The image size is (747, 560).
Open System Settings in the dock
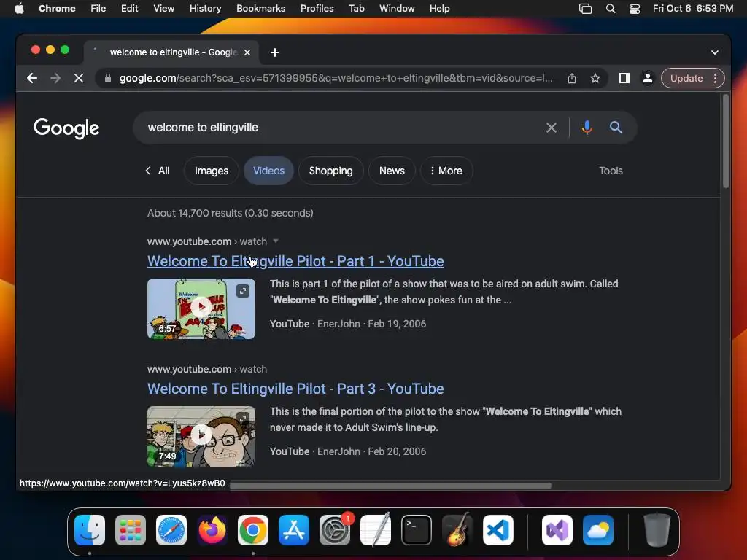[335, 530]
